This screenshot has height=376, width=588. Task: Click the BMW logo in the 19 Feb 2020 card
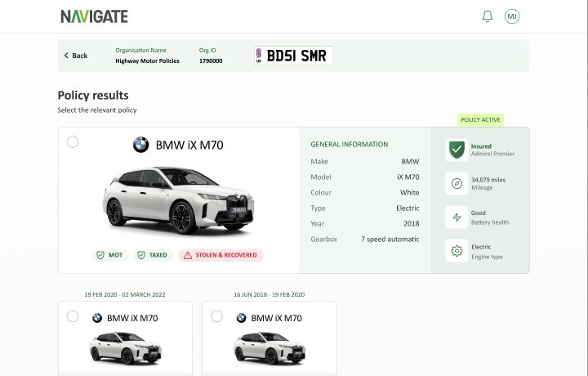pyautogui.click(x=97, y=318)
